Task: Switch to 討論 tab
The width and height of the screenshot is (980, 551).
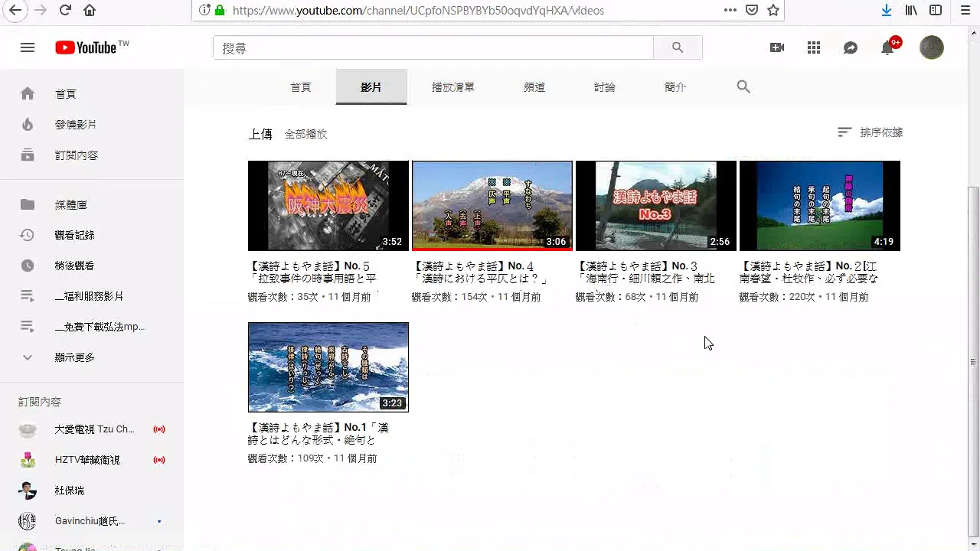Action: (x=605, y=87)
